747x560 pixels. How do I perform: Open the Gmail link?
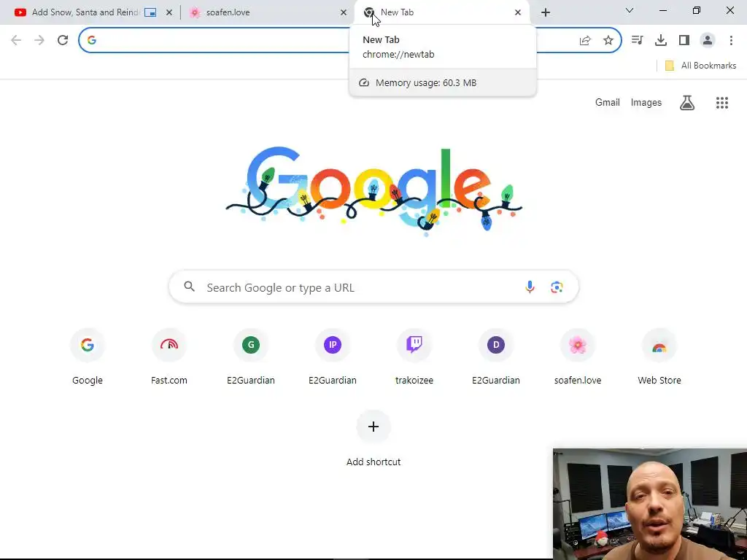pos(608,102)
